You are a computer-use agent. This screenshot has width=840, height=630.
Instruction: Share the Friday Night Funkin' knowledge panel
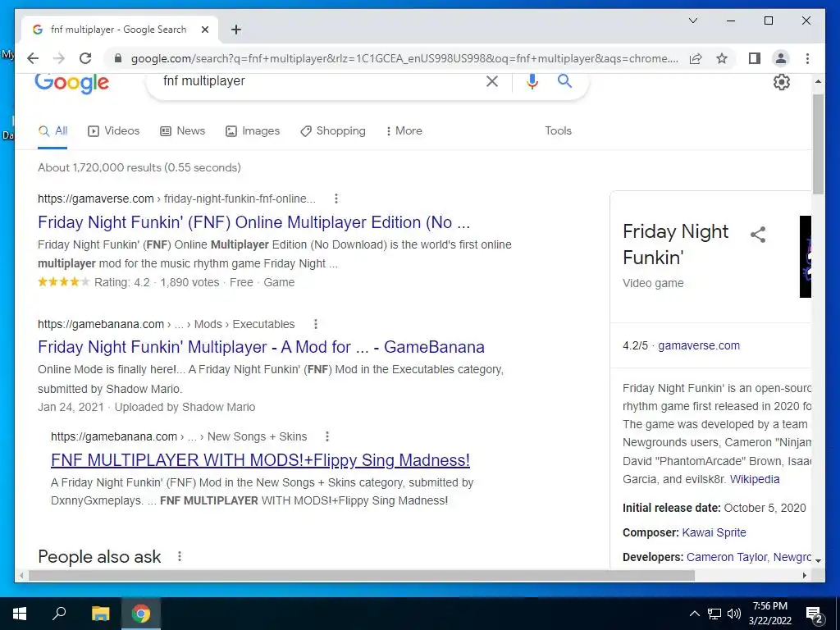point(757,235)
